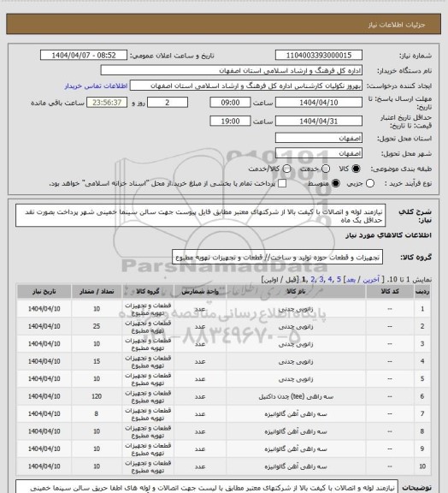Go to results page 3
Viewport: 448px width, 493px height.
coord(321,280)
